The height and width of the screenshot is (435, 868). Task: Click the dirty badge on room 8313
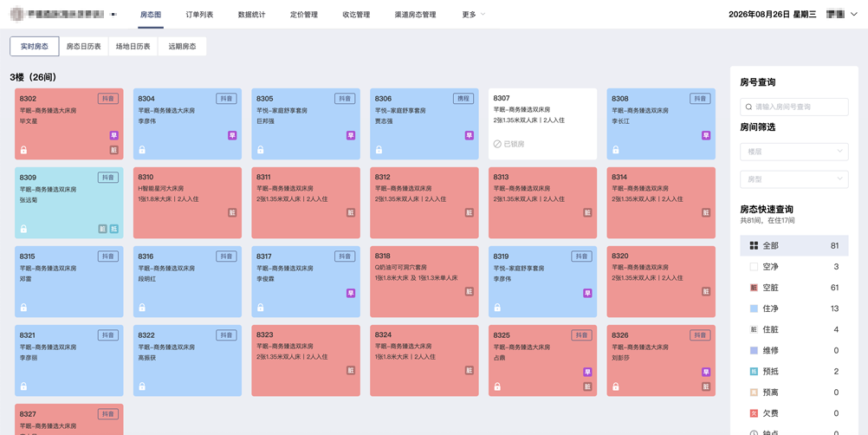pos(587,212)
